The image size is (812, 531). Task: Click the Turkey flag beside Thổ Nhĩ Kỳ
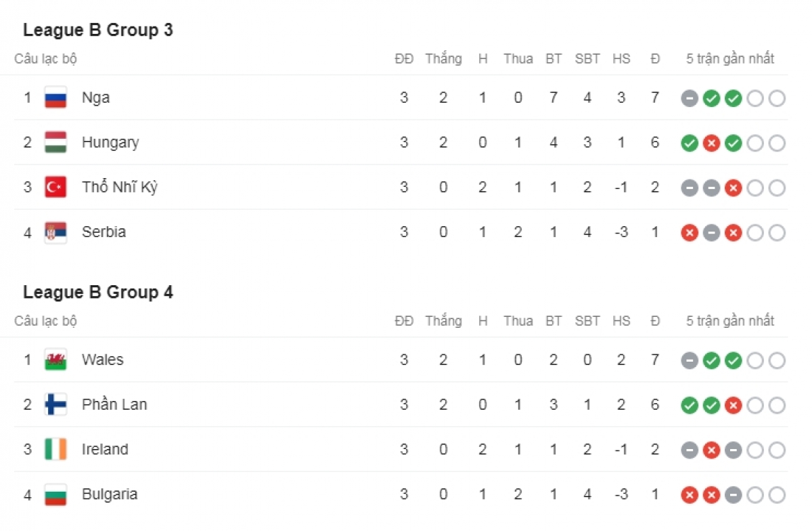tap(55, 187)
